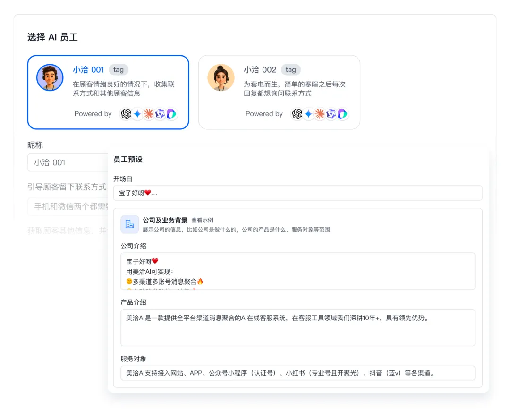Focus the 昵称 nickname input field
510x420 pixels.
[x=67, y=162]
